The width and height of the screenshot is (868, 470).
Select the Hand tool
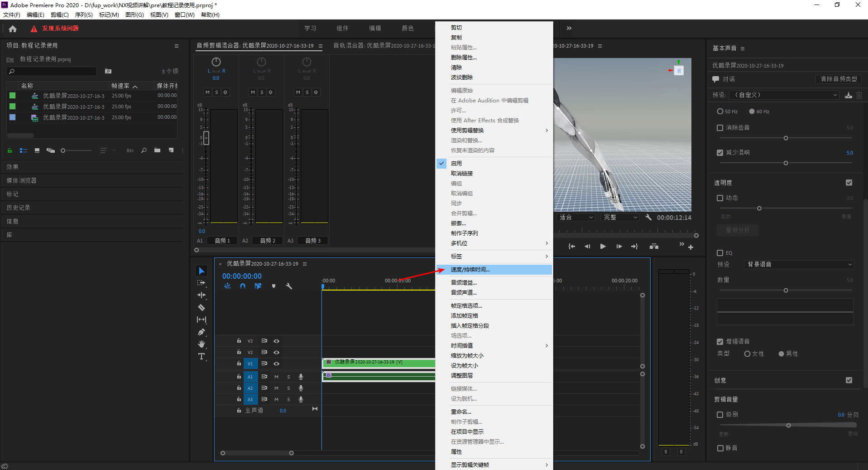201,344
